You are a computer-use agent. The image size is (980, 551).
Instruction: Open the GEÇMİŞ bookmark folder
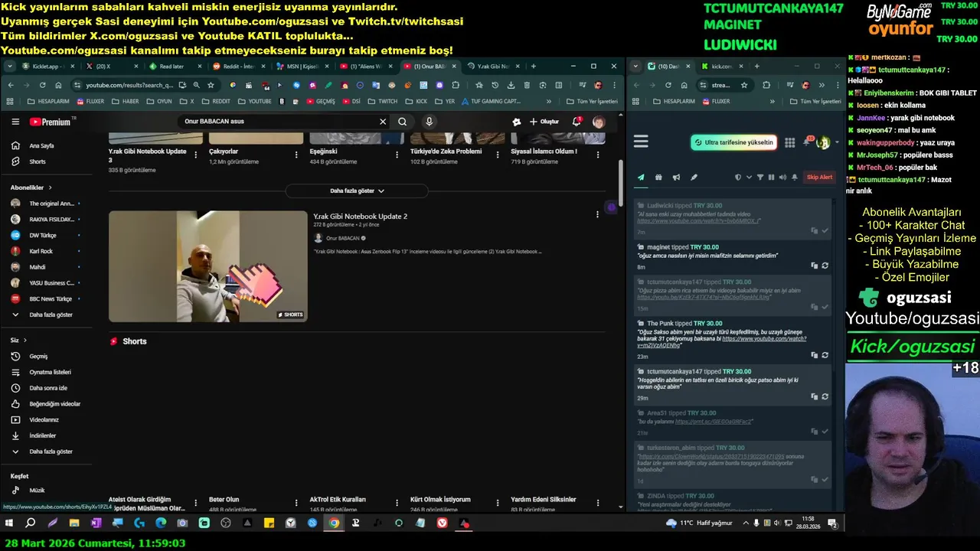tap(321, 101)
